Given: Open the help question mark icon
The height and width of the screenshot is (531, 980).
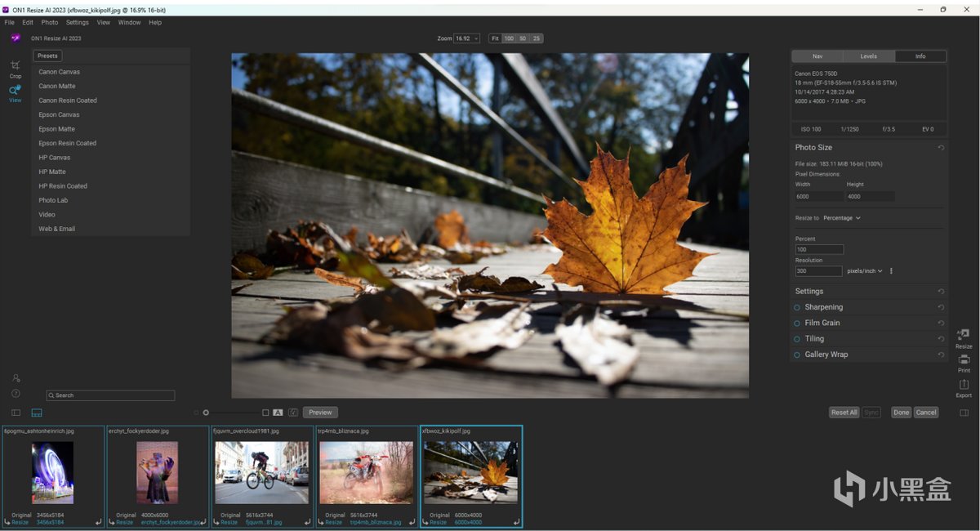Looking at the screenshot, I should 16,394.
